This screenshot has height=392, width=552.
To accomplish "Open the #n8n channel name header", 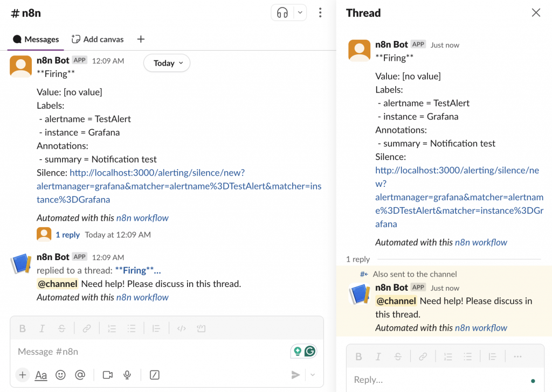I will pos(26,13).
